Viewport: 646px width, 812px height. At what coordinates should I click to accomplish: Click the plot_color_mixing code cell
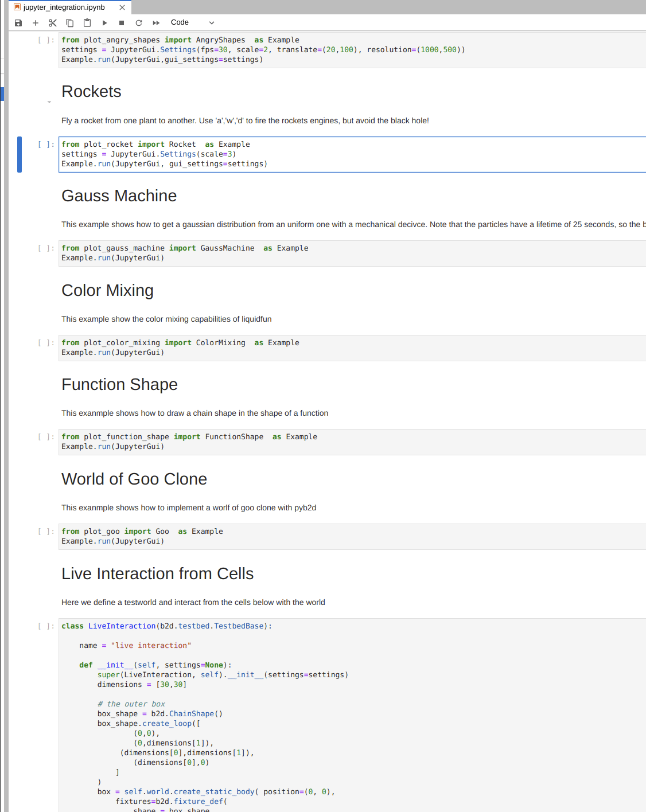[x=352, y=348]
